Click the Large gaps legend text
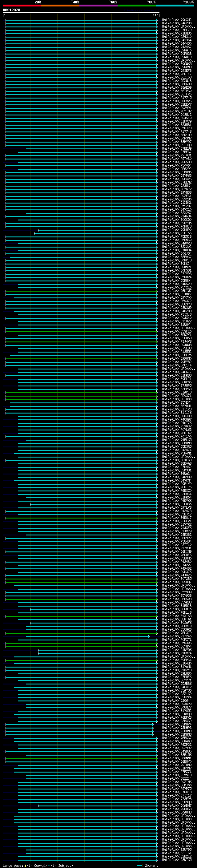Image resolution: width=197 pixels, height=868 pixels. 38,865
